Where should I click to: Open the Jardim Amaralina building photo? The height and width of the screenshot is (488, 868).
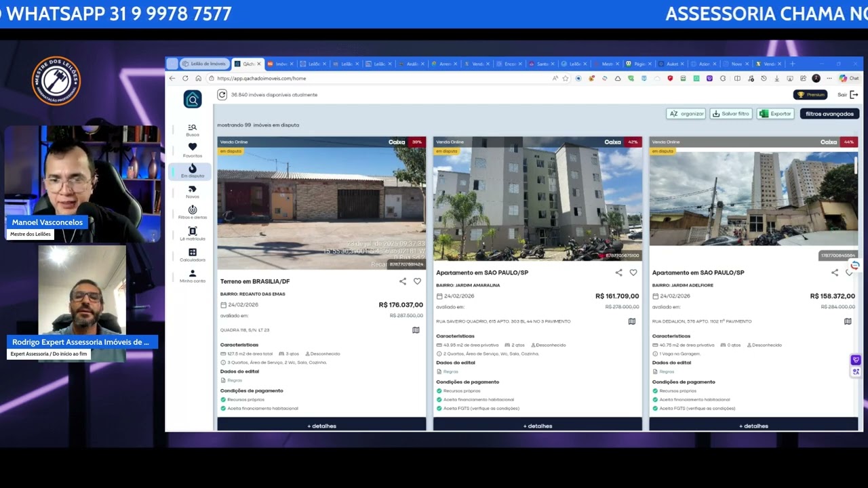click(x=538, y=199)
